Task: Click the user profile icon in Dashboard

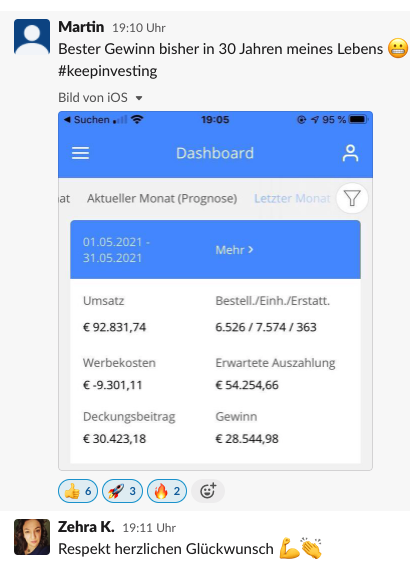Action: [x=350, y=153]
